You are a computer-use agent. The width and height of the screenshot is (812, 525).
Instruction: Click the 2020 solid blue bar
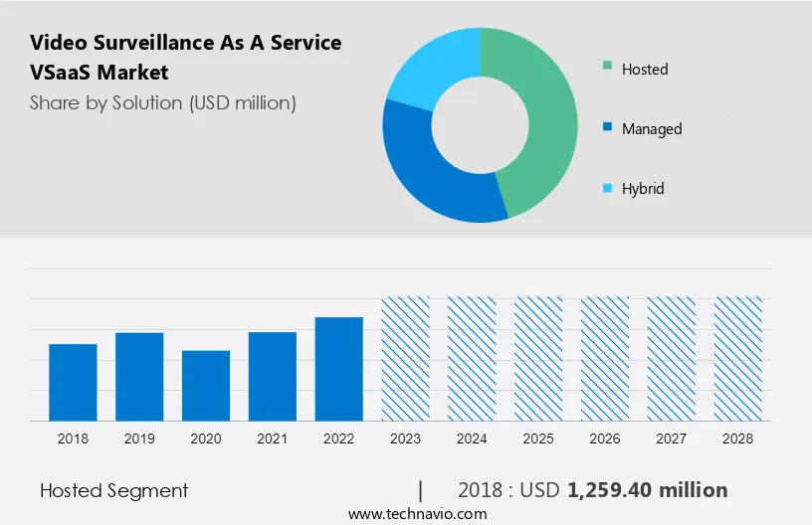[x=206, y=385]
